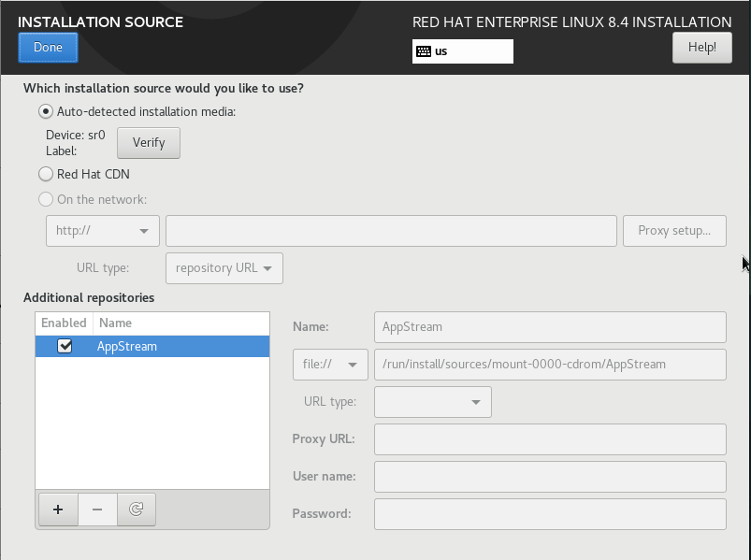Click the Password field
The image size is (751, 560).
click(550, 513)
